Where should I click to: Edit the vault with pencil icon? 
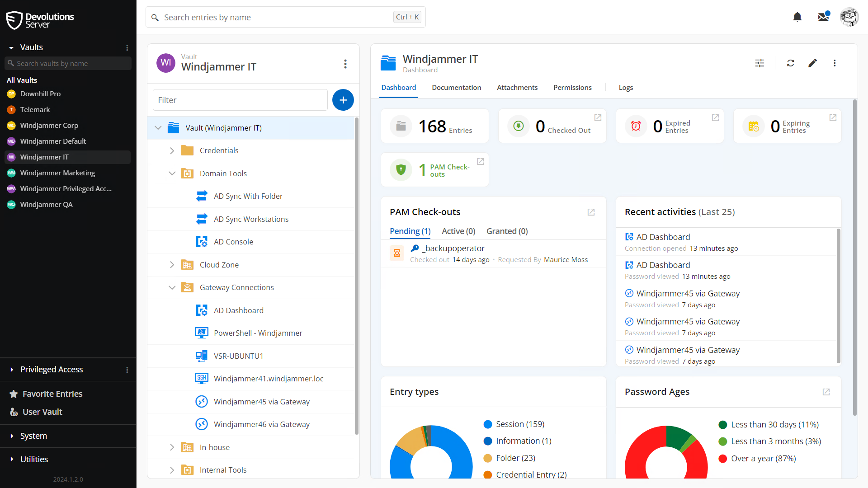point(813,63)
